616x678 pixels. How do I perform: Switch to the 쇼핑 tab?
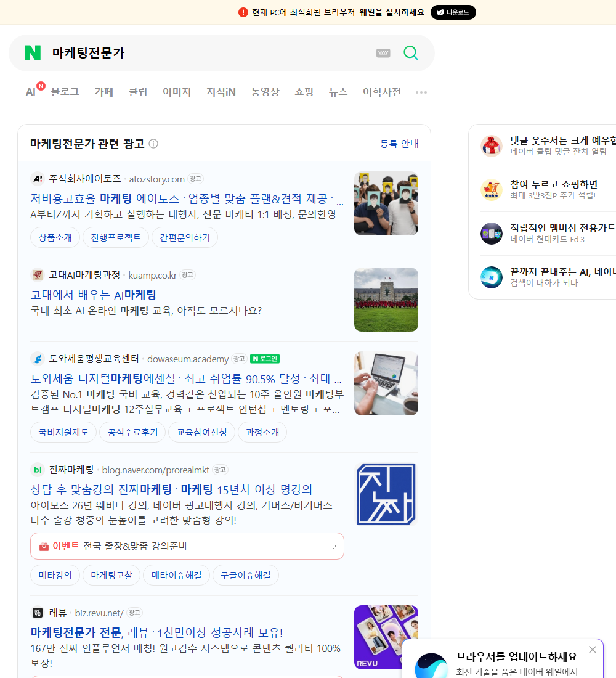coord(304,92)
